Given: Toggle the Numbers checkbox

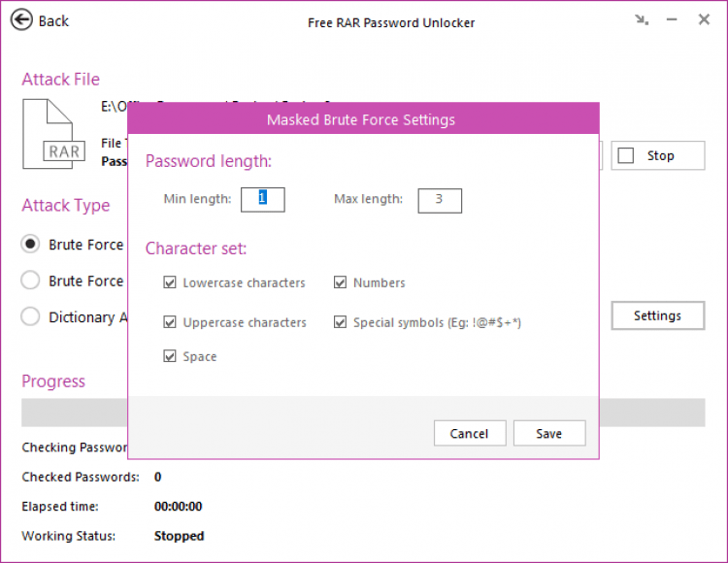Looking at the screenshot, I should click(341, 282).
